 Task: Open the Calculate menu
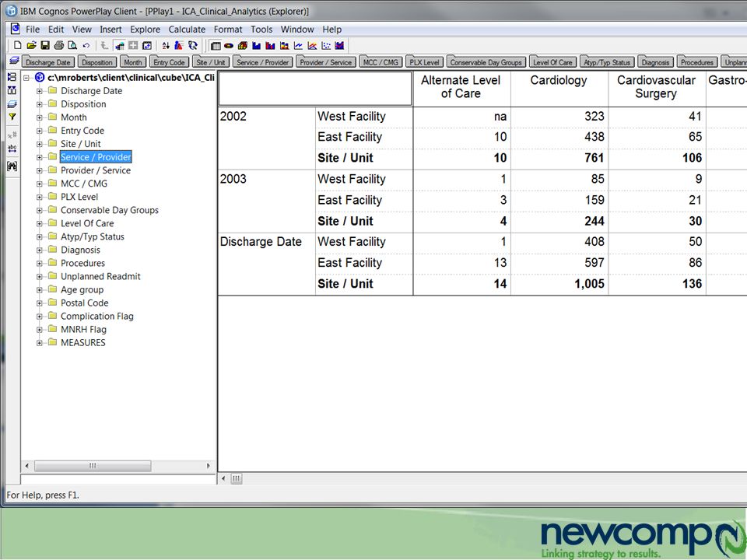(x=187, y=30)
